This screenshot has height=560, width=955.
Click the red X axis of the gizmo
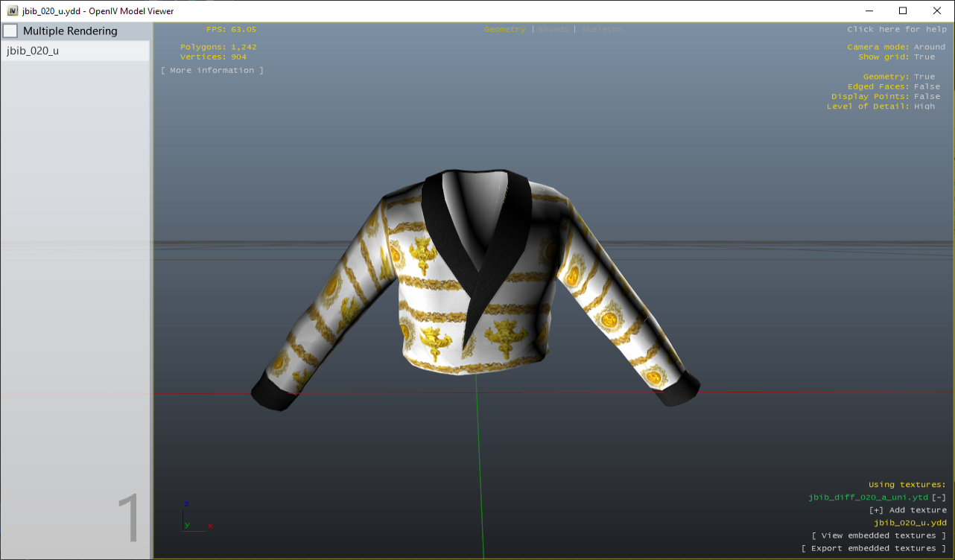pyautogui.click(x=211, y=525)
